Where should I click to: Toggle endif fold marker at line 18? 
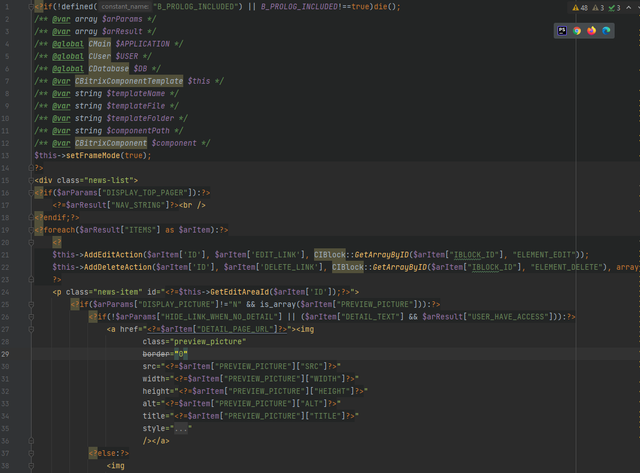pyautogui.click(x=31, y=218)
